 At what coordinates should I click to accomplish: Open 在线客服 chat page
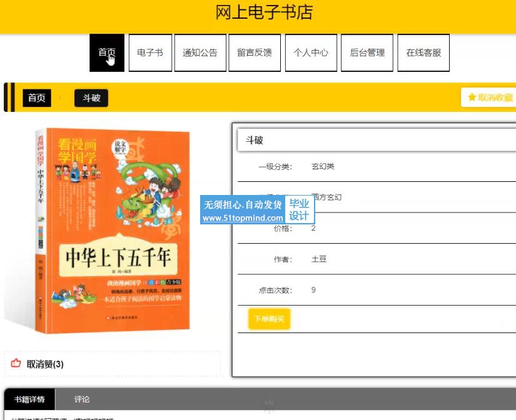coord(423,52)
